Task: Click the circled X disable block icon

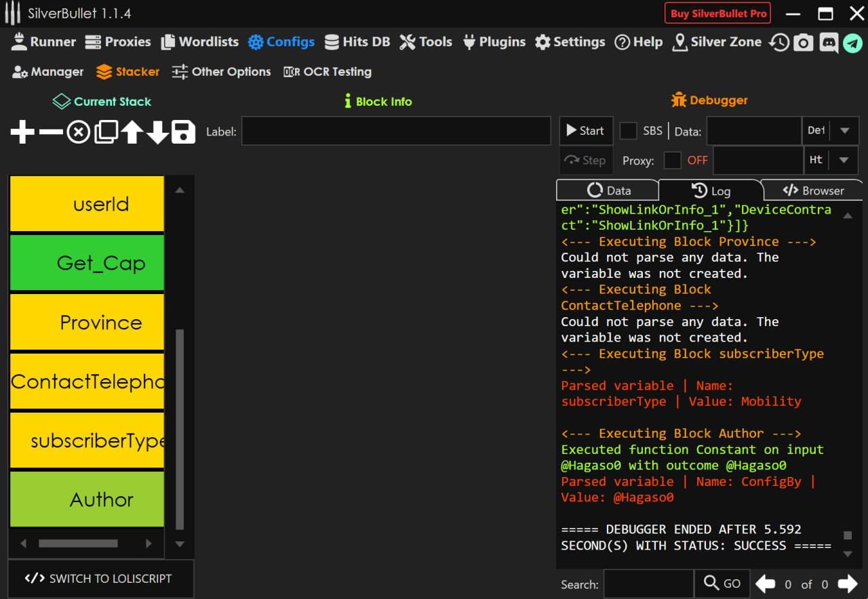Action: point(78,132)
